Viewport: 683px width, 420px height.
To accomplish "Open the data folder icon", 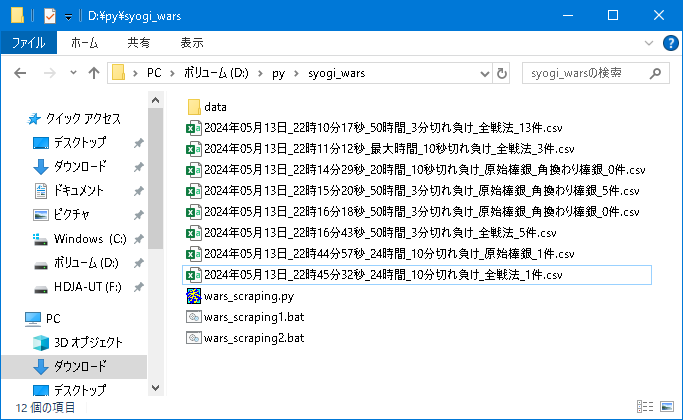I will click(194, 107).
